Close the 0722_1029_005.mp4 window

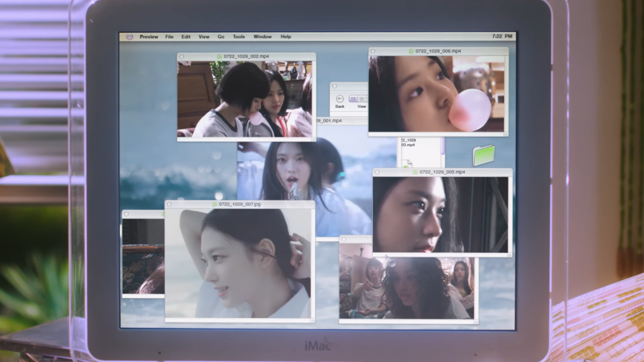pos(377,172)
